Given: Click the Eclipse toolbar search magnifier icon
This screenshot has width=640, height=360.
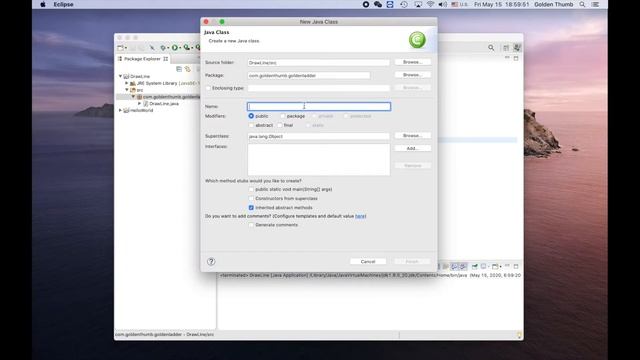Looking at the screenshot, I should 491,48.
